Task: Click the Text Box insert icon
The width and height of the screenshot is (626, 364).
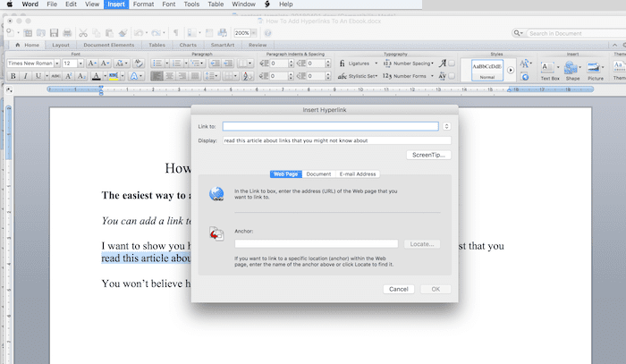Action: coord(547,68)
